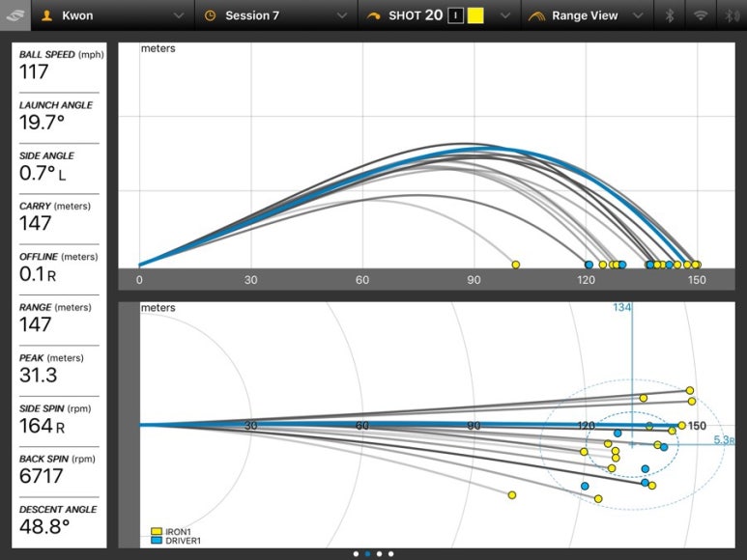
Task: Select the shortest shot landing dot in side view
Action: (515, 265)
